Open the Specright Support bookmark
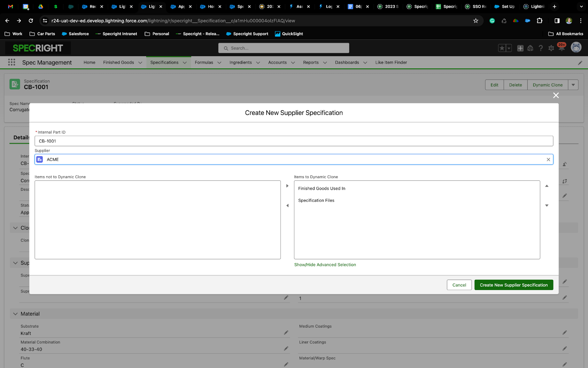Screen dimensions: 588x368 pyautogui.click(x=247, y=34)
